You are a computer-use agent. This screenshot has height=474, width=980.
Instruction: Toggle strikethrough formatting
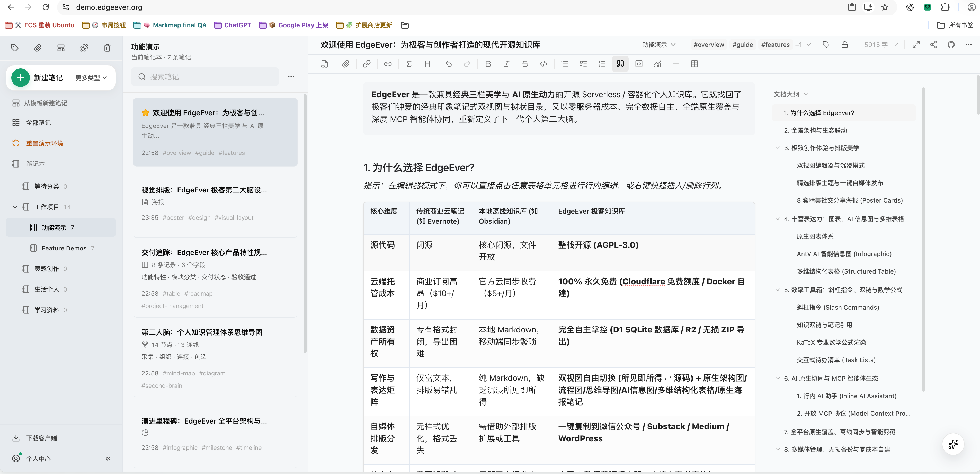(x=525, y=64)
